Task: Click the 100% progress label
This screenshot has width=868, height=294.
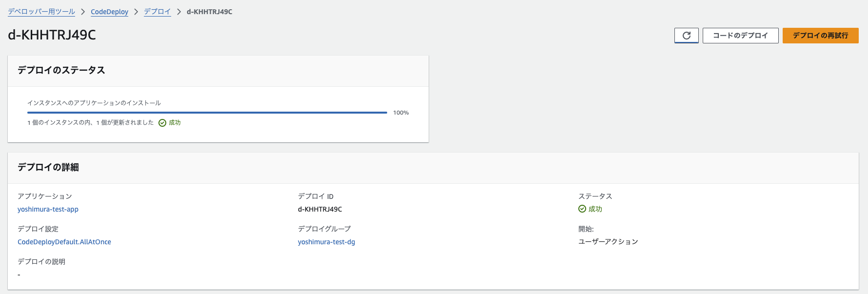Action: click(x=401, y=113)
